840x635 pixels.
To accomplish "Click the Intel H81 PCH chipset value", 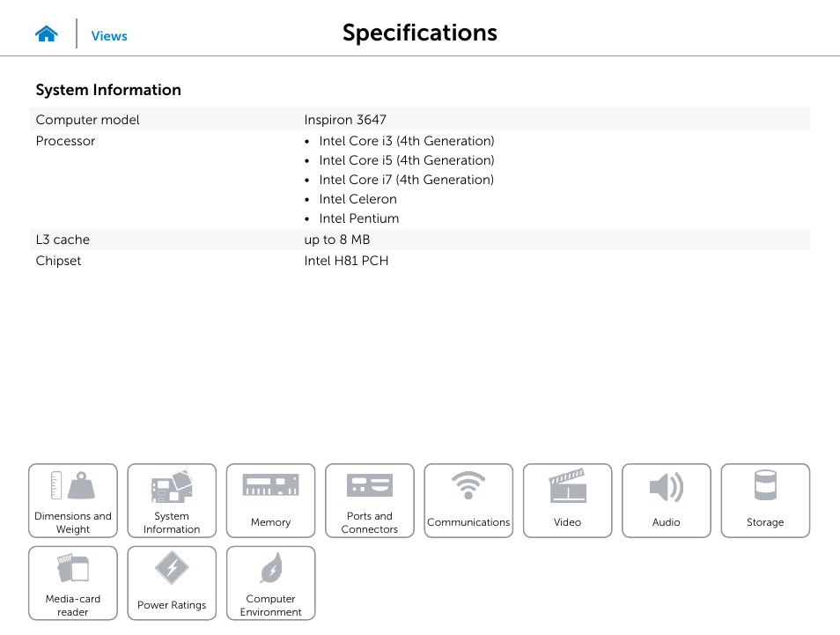I will click(346, 261).
